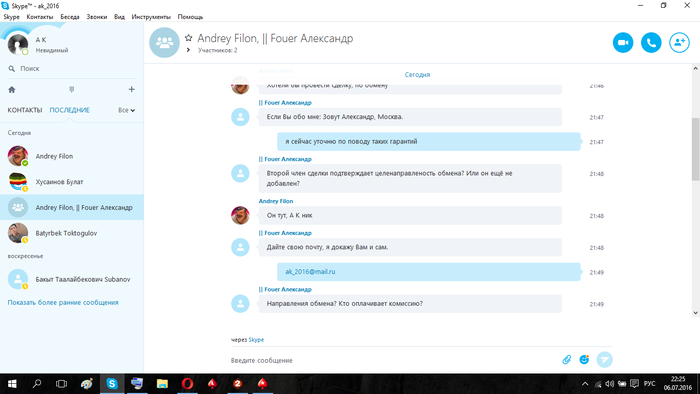This screenshot has width=700, height=394.
Task: Show hidden system tray icons
Action: tap(585, 384)
